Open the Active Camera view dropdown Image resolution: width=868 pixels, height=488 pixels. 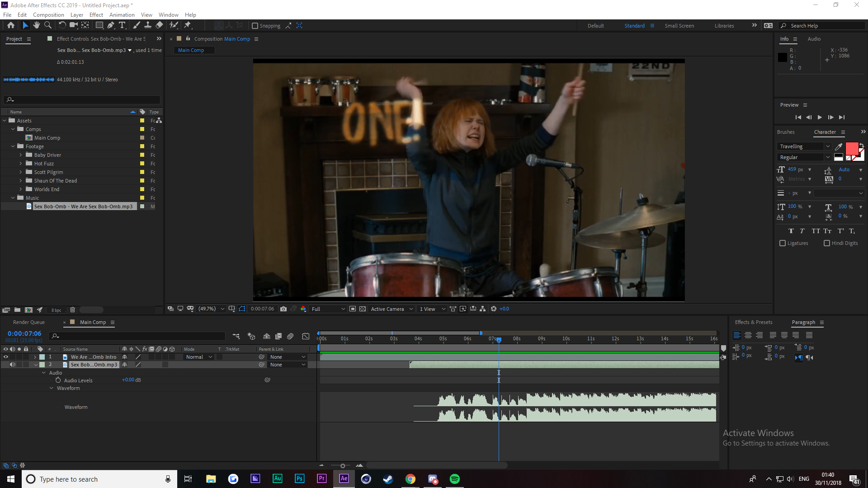391,309
